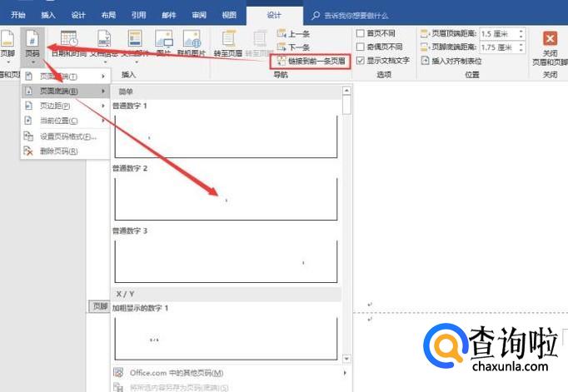Open the 布局 tab
This screenshot has height=392, width=568.
[x=108, y=15]
